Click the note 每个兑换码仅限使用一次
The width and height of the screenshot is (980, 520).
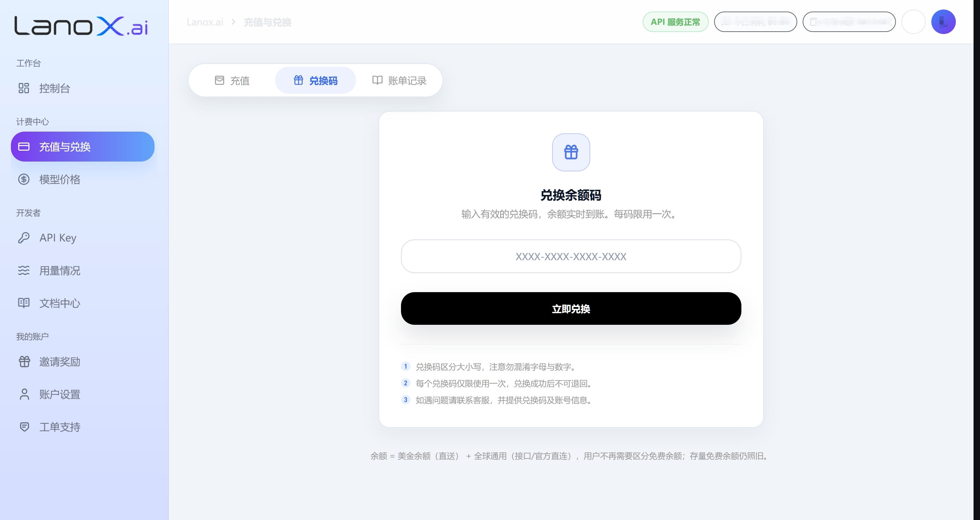tap(504, 384)
